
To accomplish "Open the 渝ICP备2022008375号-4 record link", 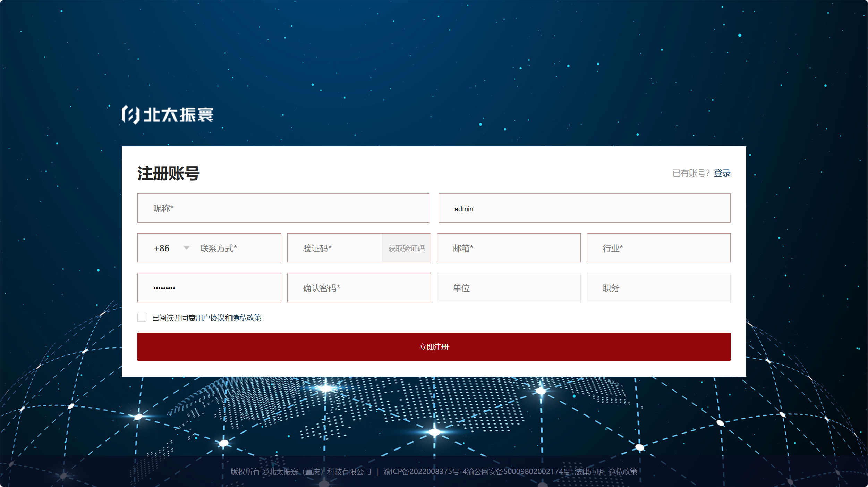I will (x=425, y=472).
